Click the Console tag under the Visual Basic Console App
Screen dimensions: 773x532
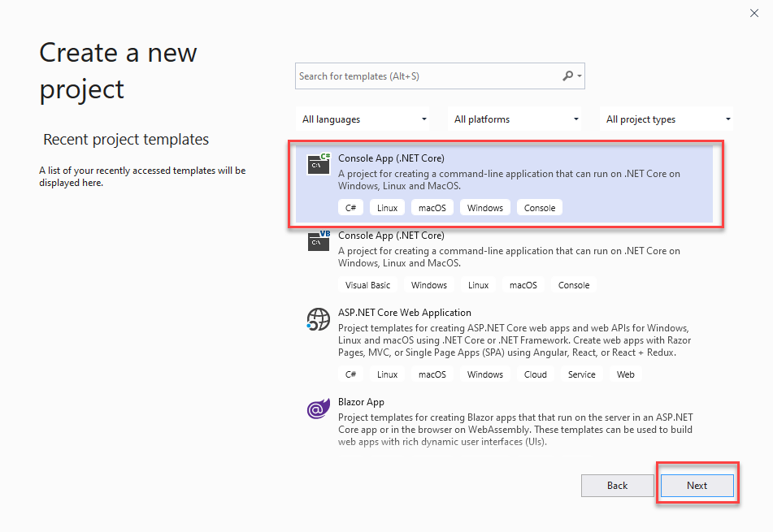[x=574, y=285]
